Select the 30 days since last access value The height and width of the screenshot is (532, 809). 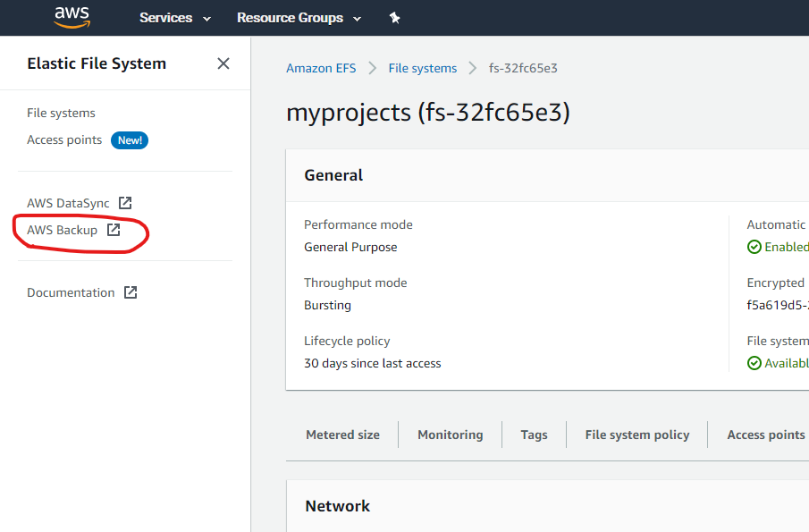click(x=373, y=363)
